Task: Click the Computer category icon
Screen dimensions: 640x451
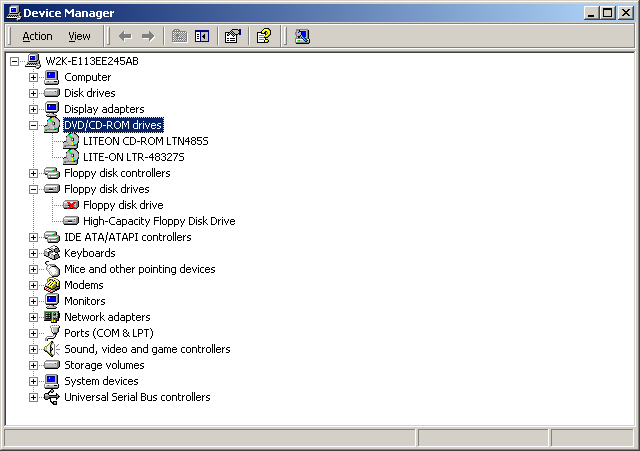Action: coord(51,77)
